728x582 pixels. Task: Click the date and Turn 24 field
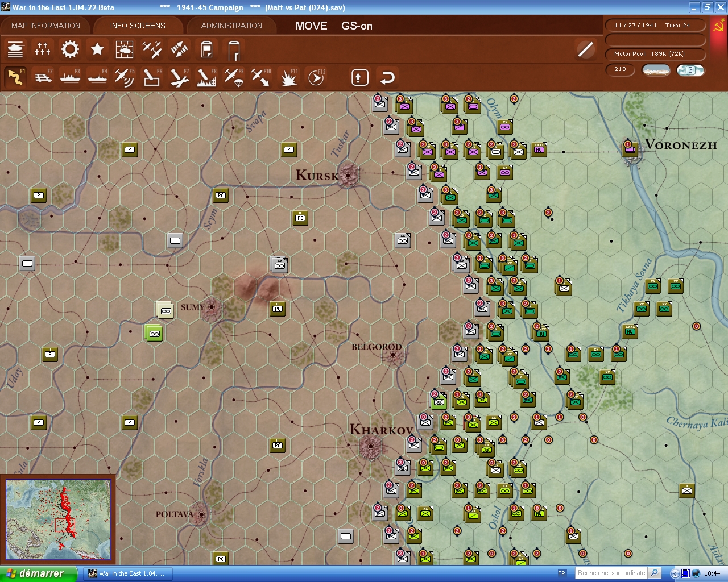655,26
